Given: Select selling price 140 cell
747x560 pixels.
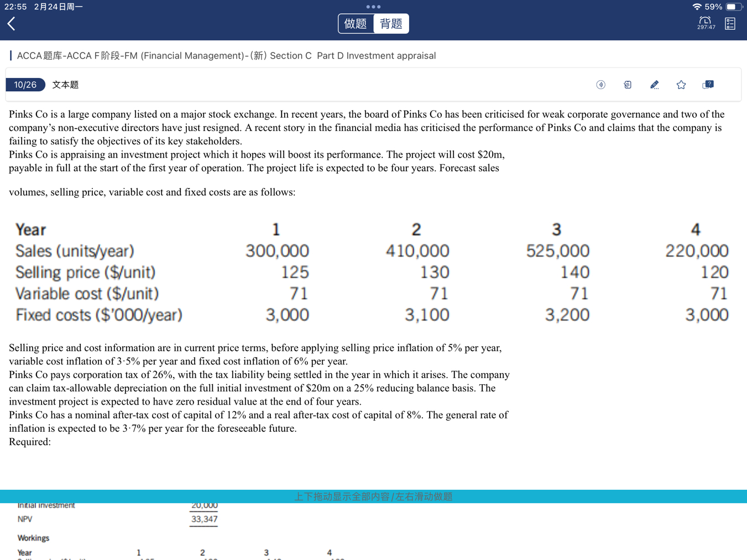Looking at the screenshot, I should (x=575, y=272).
